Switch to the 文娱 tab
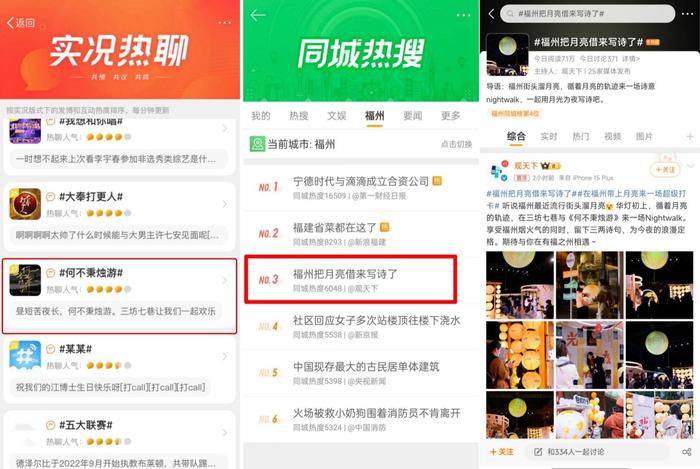 [x=337, y=116]
